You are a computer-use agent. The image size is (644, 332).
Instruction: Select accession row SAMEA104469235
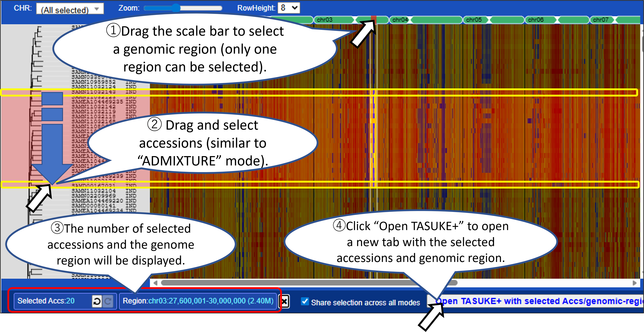pyautogui.click(x=104, y=102)
